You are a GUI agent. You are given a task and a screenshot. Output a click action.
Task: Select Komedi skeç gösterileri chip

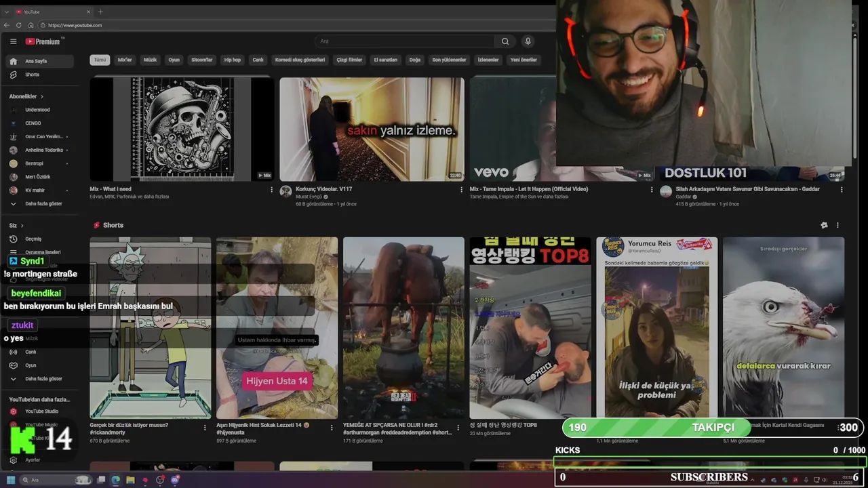pos(300,60)
